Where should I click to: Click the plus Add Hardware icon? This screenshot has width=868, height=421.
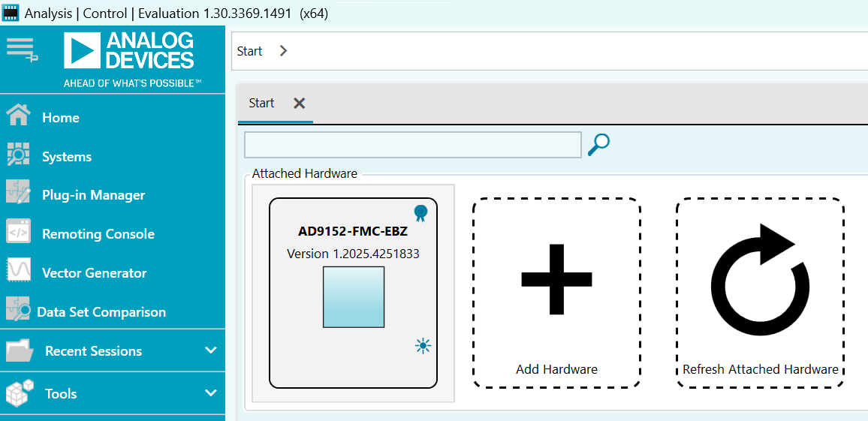point(556,279)
